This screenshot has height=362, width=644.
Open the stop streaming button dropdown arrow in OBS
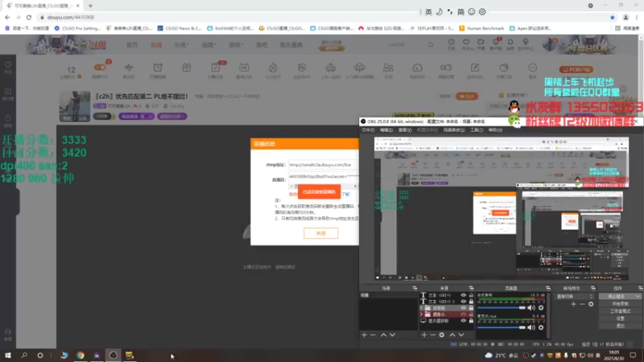tap(638, 296)
